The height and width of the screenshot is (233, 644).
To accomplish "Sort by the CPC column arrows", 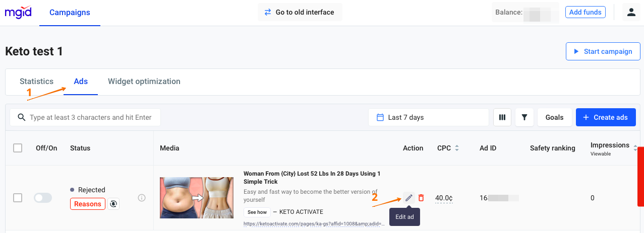I will [457, 148].
